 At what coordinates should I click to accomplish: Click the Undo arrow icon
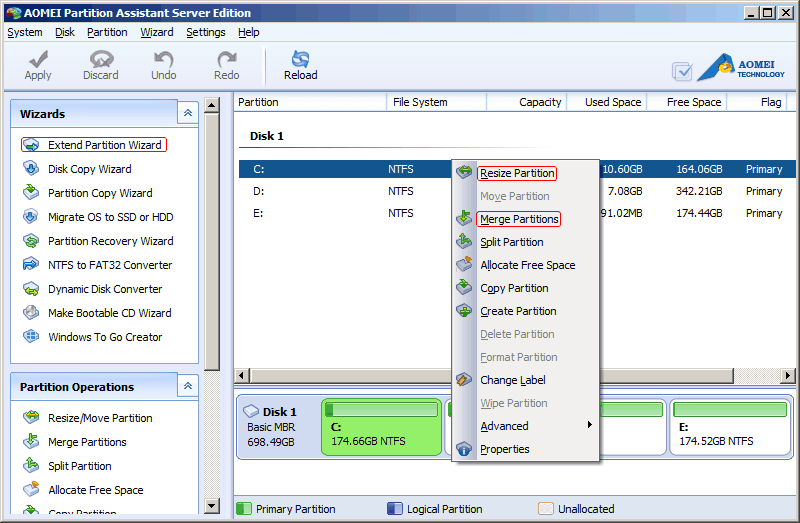164,59
